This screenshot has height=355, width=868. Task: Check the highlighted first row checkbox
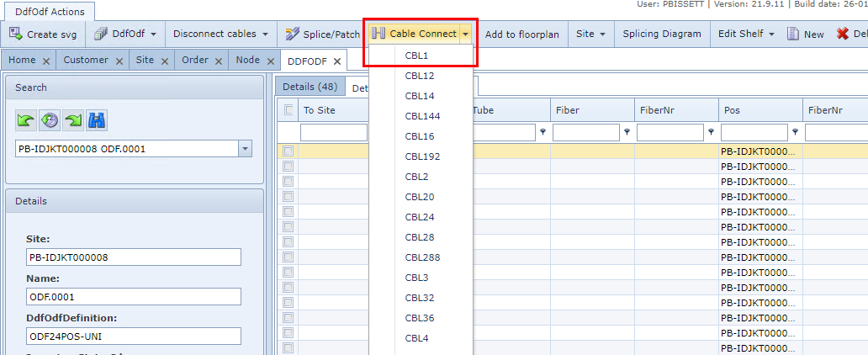pyautogui.click(x=288, y=151)
